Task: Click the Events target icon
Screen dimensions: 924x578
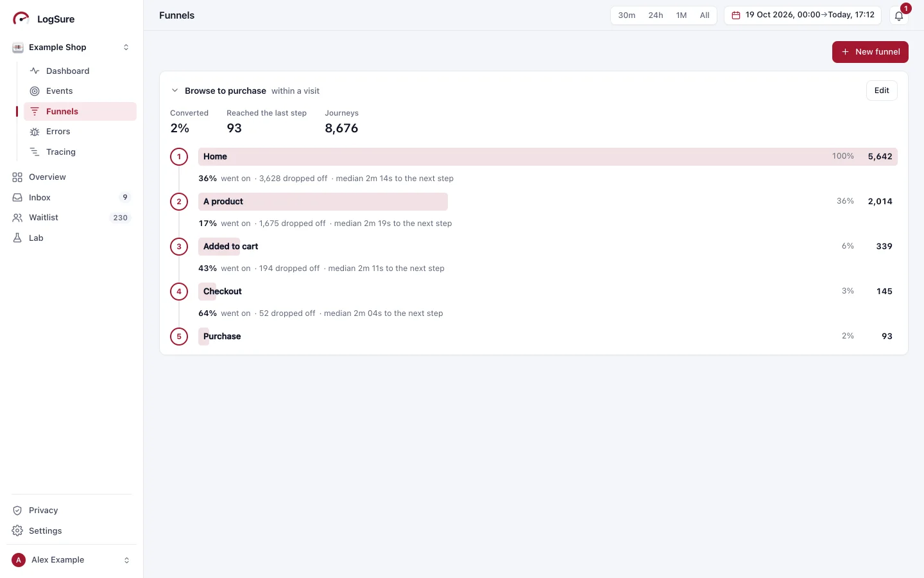Action: (35, 91)
